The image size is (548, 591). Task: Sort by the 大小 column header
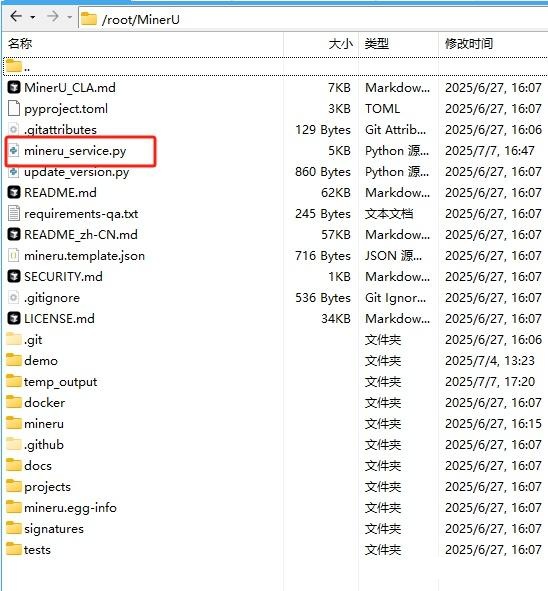point(341,44)
